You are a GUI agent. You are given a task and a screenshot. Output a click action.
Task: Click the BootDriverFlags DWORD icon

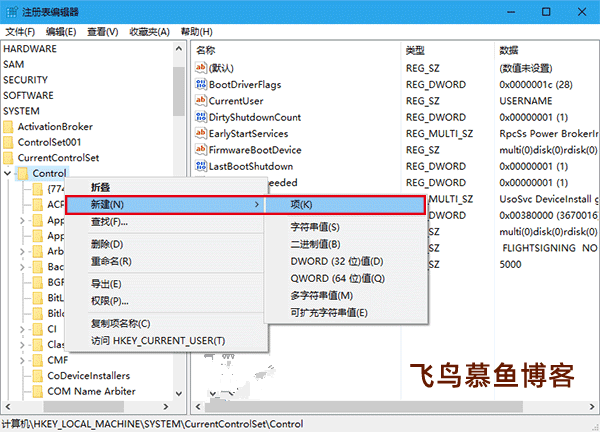coord(201,84)
